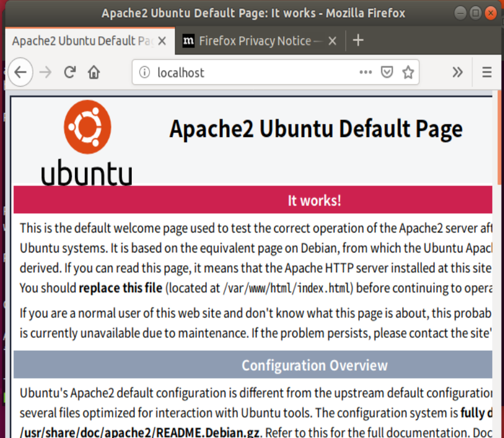Click the 'Configuration Overview' heading
The image size is (504, 438).
(315, 365)
